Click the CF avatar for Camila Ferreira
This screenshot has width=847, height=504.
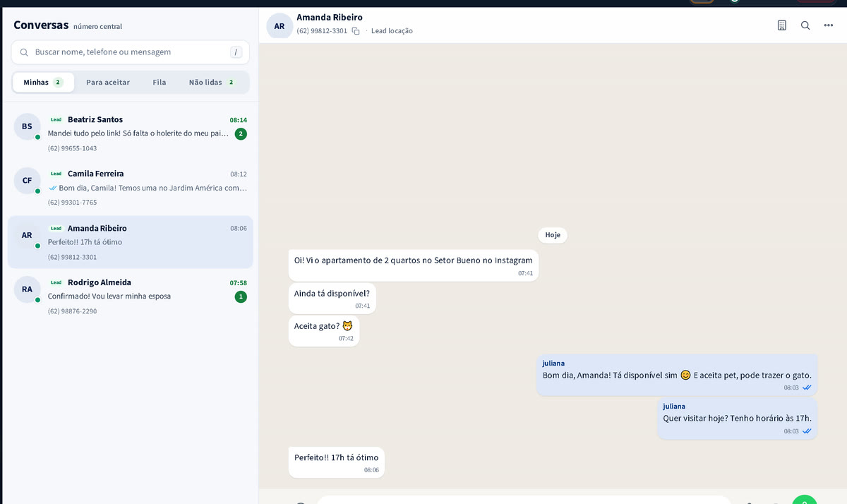coord(27,180)
